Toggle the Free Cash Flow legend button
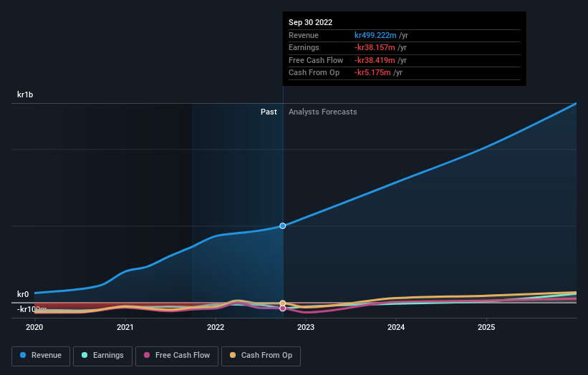Image resolution: width=588 pixels, height=375 pixels. [x=177, y=356]
